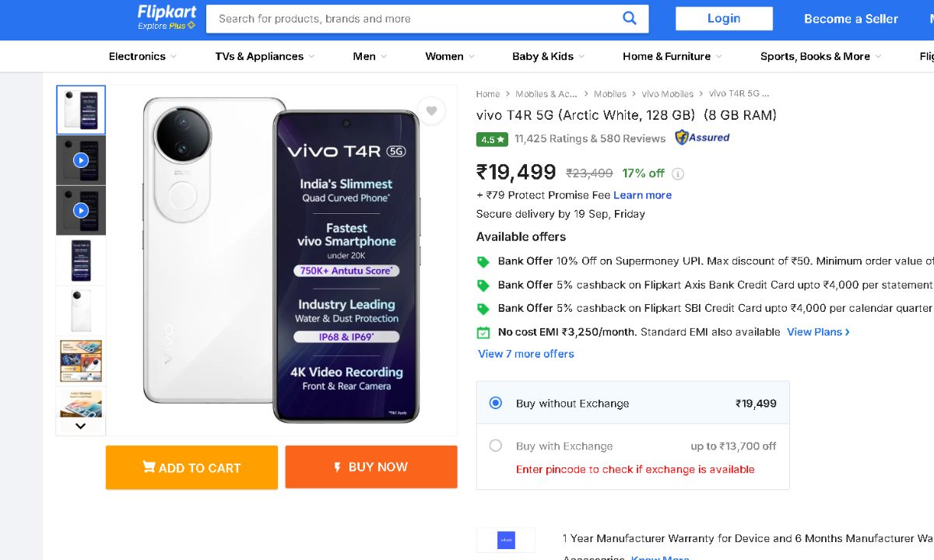This screenshot has width=934, height=560.
Task: Click the ADD TO CART button
Action: 191,467
